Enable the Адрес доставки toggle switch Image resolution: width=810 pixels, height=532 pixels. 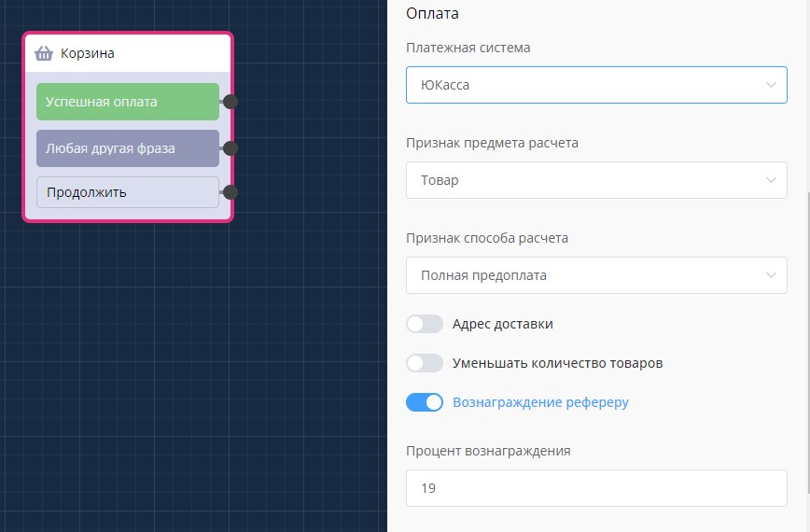click(425, 324)
